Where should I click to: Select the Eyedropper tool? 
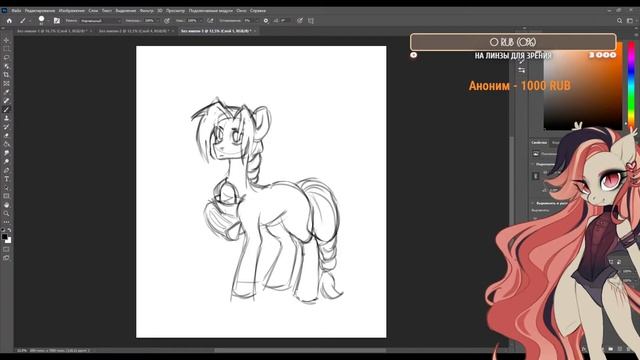[6, 92]
